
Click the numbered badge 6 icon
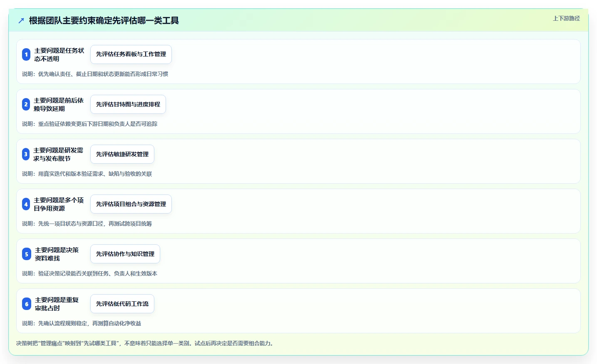click(x=27, y=304)
